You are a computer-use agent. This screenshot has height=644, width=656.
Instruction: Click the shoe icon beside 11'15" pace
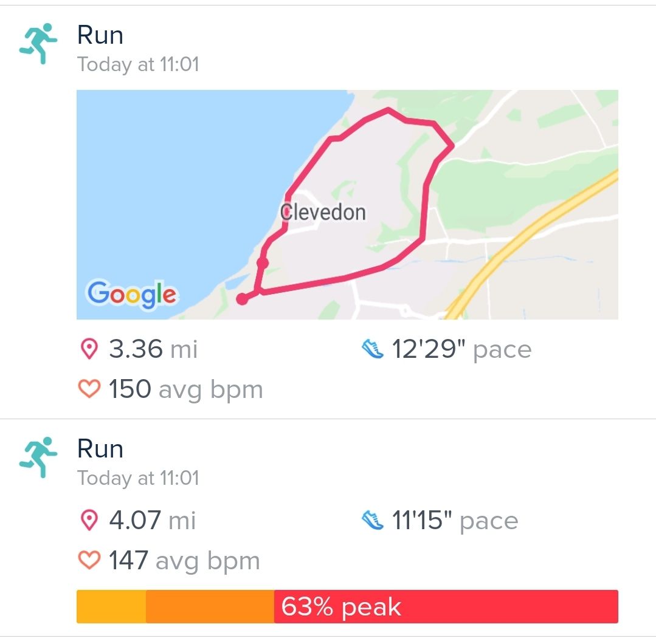click(372, 520)
